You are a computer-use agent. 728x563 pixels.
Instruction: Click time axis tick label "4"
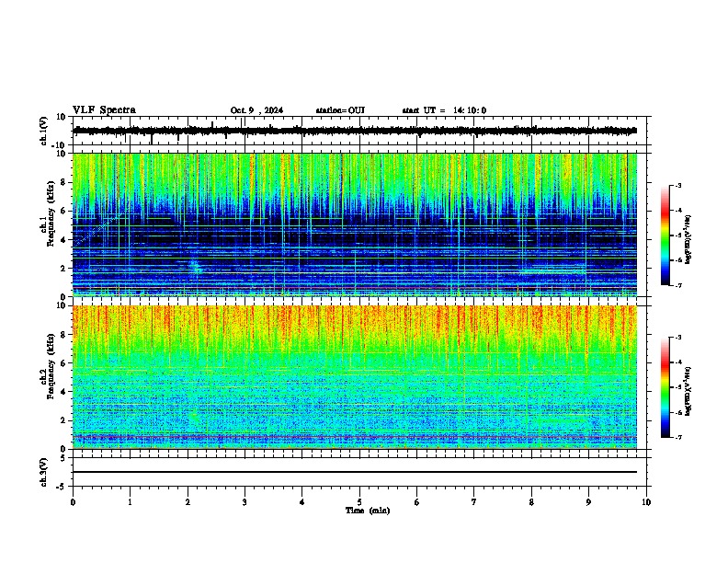click(x=302, y=502)
